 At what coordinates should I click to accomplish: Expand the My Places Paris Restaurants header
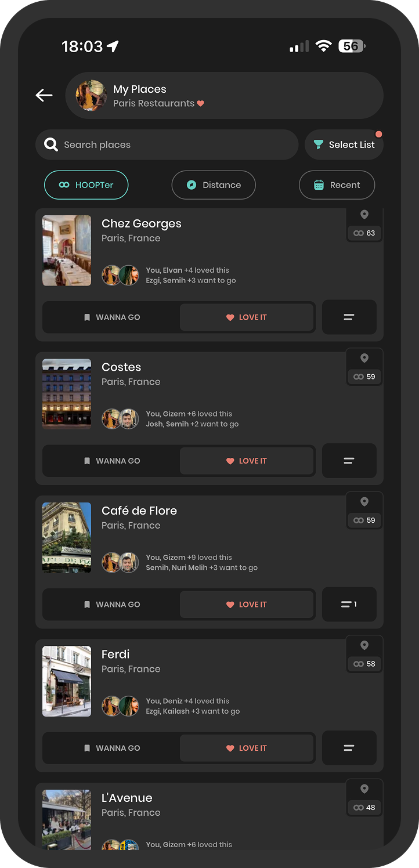[225, 96]
